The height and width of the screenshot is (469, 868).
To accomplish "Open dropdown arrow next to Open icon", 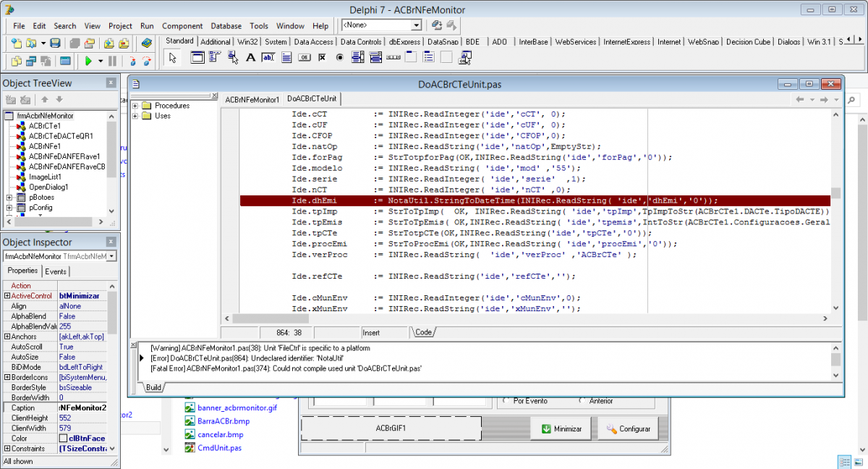I will coord(43,43).
